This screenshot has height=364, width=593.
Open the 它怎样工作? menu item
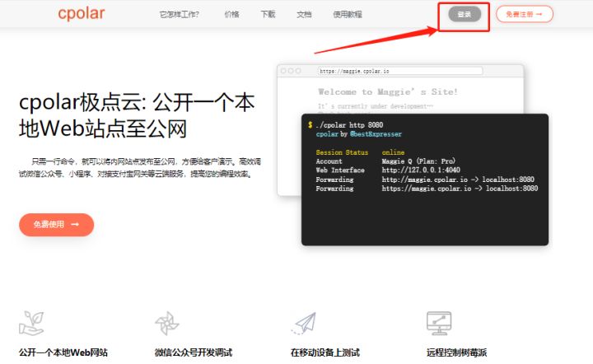(x=179, y=14)
